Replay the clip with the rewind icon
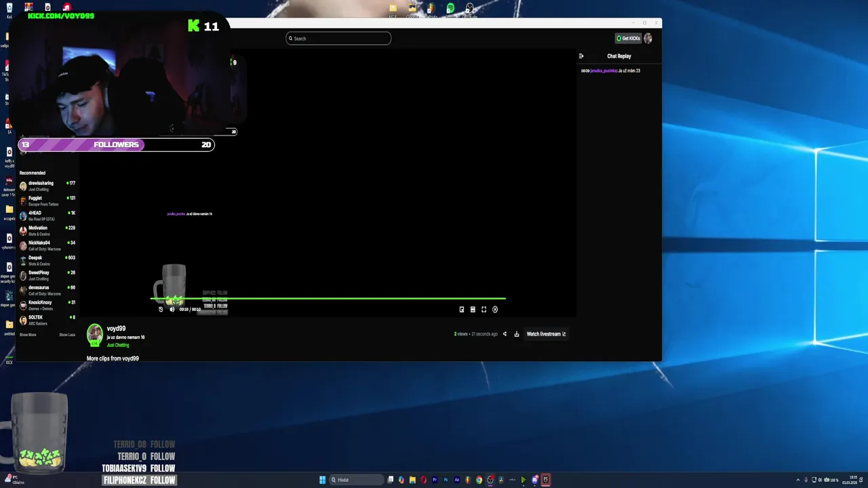The height and width of the screenshot is (488, 868). (161, 309)
